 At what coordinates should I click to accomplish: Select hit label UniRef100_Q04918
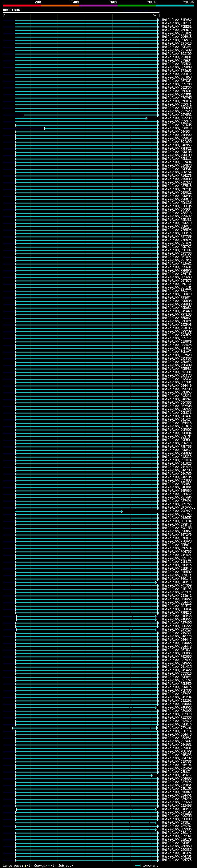pyautogui.click(x=176, y=37)
